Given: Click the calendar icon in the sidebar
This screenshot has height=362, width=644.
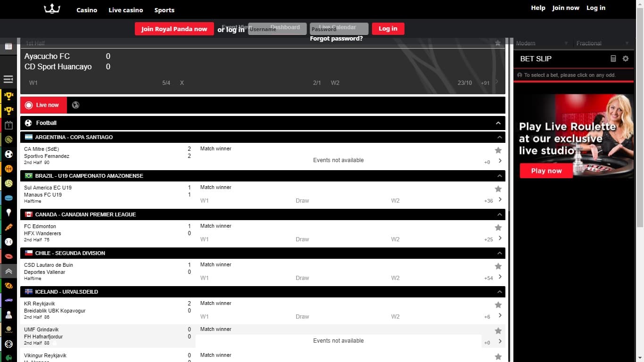Looking at the screenshot, I should coord(8,125).
